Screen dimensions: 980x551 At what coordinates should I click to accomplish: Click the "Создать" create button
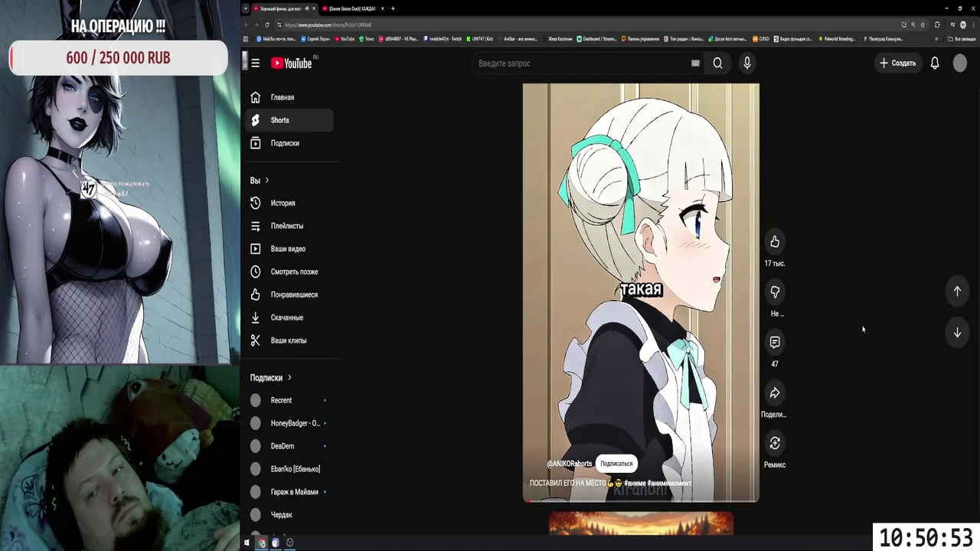pos(897,64)
